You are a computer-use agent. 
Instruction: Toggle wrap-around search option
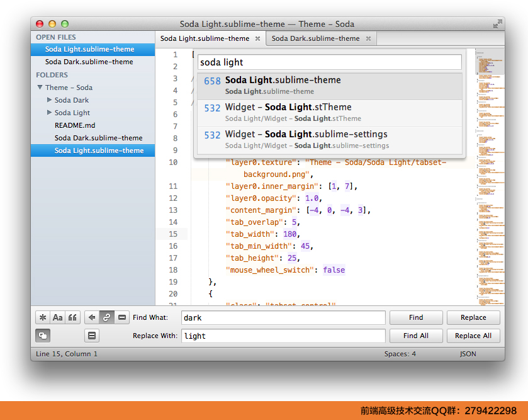point(106,317)
